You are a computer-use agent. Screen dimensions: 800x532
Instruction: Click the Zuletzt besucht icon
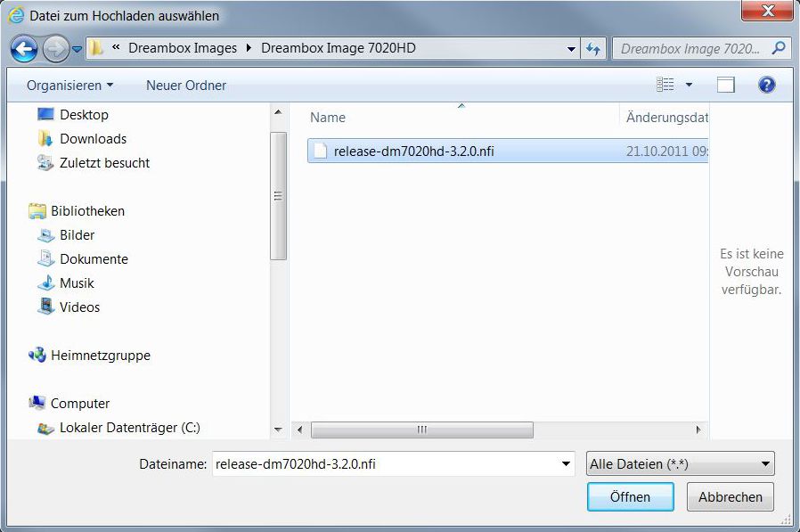45,163
